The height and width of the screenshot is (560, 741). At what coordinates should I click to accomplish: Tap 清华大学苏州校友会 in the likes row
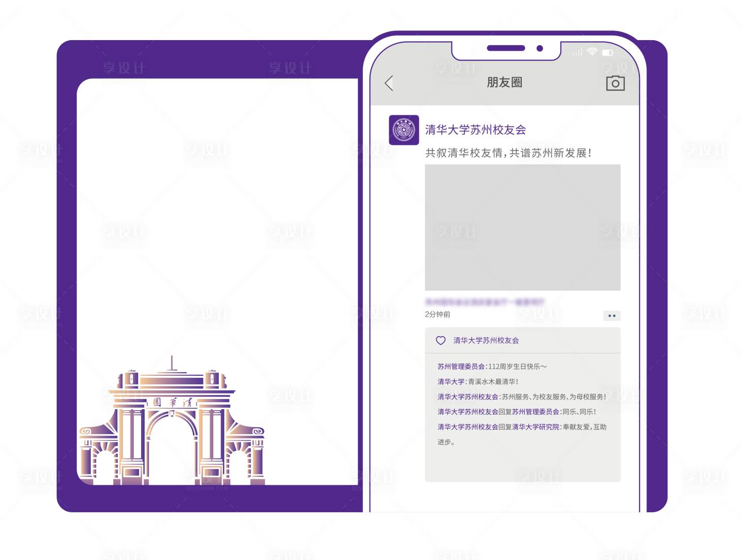(x=486, y=341)
